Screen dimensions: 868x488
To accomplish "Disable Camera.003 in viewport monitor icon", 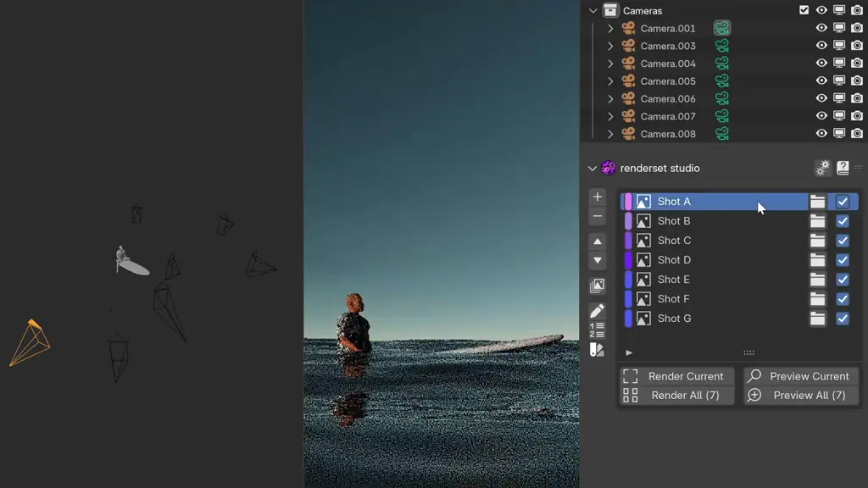I will 839,46.
